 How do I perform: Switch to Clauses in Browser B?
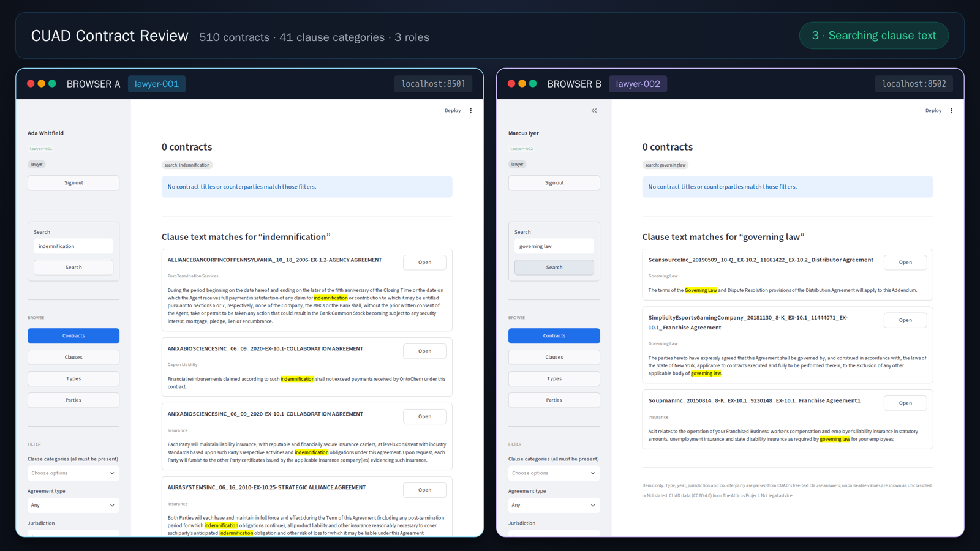coord(554,357)
